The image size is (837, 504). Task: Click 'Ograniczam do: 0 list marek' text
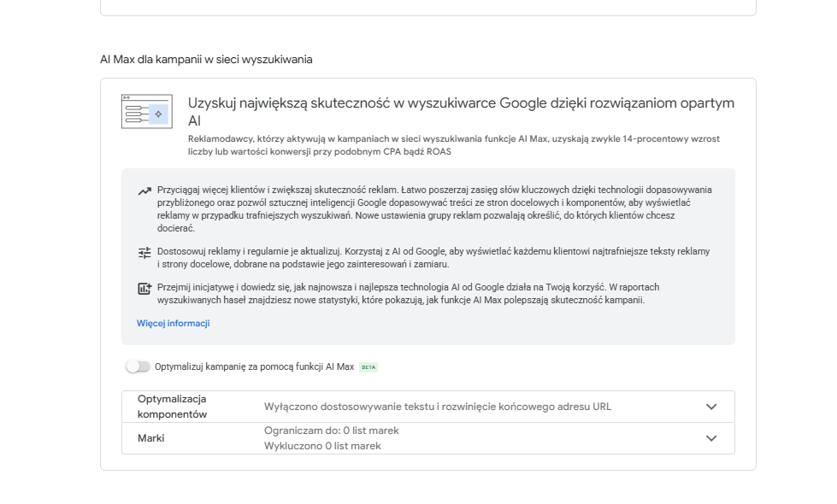click(331, 431)
